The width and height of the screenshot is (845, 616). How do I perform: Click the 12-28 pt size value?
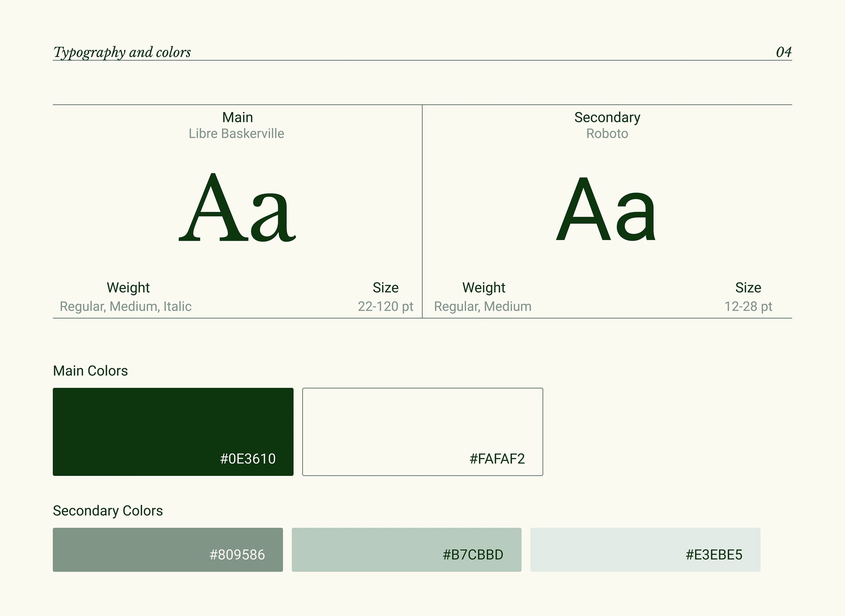(x=748, y=307)
